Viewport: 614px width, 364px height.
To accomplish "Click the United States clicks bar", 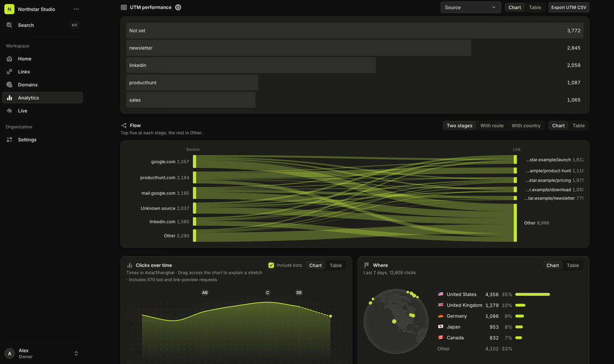I will 533,294.
